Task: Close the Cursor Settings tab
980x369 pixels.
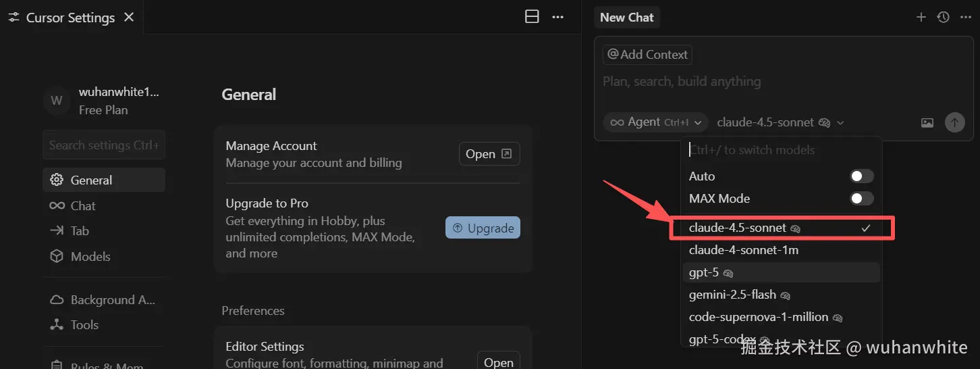Action: [129, 17]
